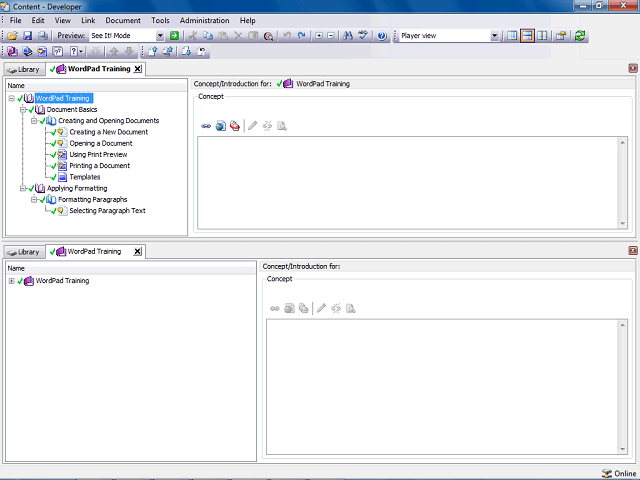Image resolution: width=640 pixels, height=480 pixels.
Task: Click inside the upper Concept text area
Action: (x=408, y=183)
